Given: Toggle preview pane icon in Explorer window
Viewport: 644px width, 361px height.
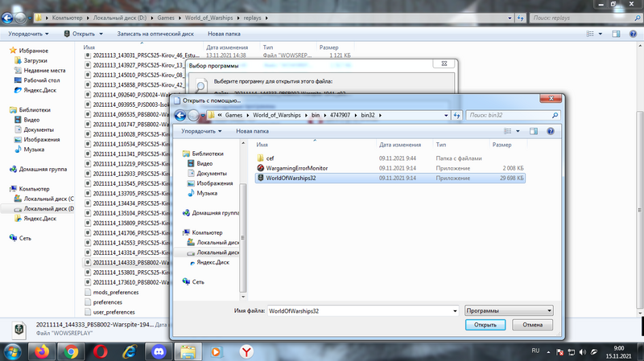Looking at the screenshot, I should [616, 34].
